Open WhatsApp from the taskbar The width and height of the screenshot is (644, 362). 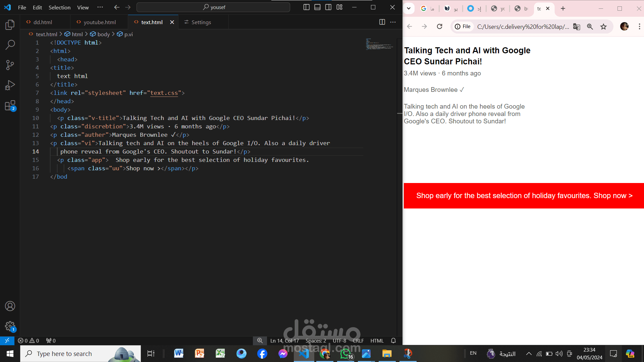346,354
